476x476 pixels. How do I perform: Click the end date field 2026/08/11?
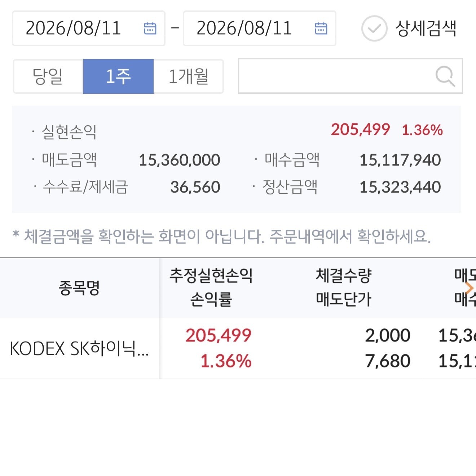coord(260,28)
